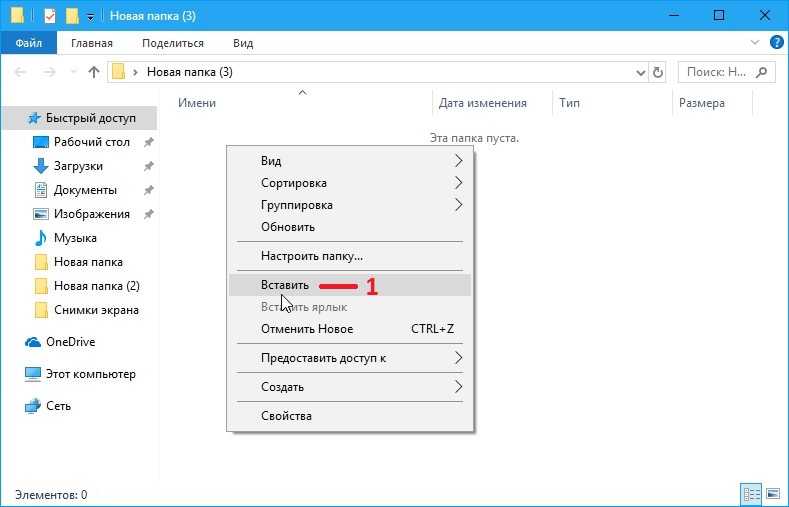Open the Файл tab
Viewport: 789px width, 507px height.
(x=29, y=43)
